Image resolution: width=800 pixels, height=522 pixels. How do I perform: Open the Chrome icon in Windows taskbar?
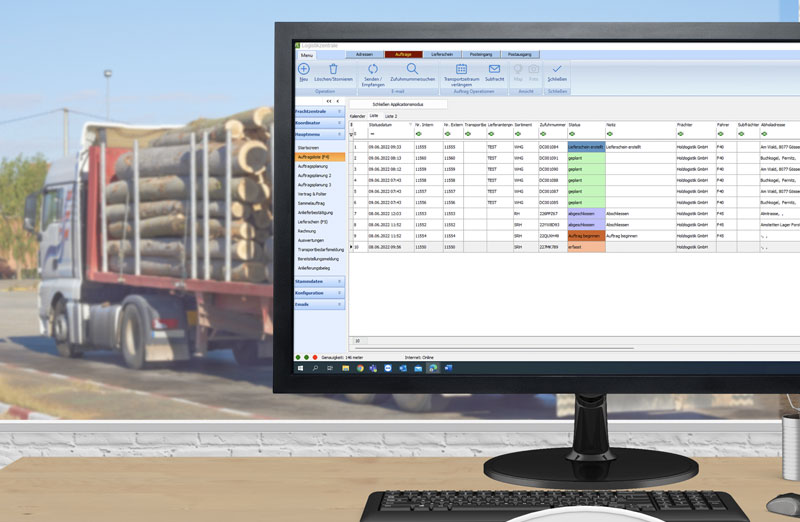pos(359,368)
